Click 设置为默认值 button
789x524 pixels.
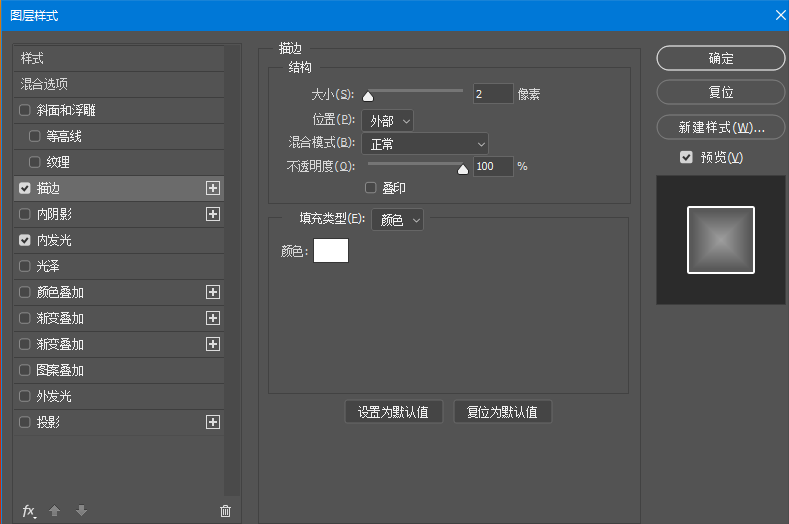393,412
